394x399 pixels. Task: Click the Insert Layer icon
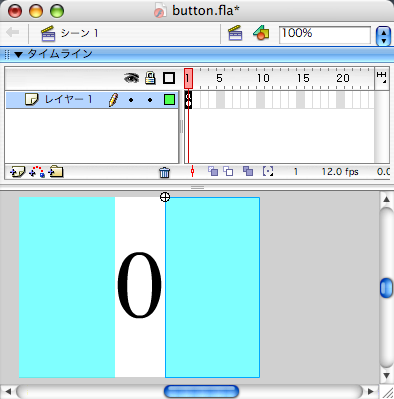pyautogui.click(x=17, y=172)
